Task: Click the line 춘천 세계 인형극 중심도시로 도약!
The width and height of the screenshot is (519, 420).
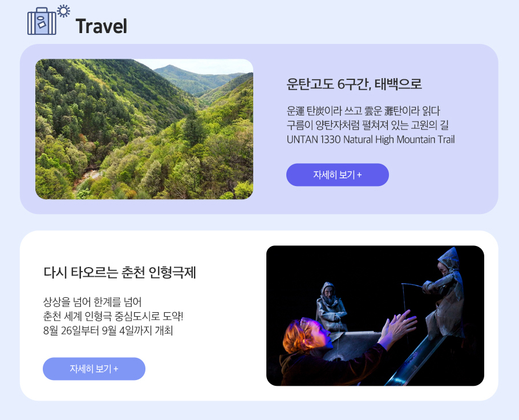Action: click(x=113, y=316)
